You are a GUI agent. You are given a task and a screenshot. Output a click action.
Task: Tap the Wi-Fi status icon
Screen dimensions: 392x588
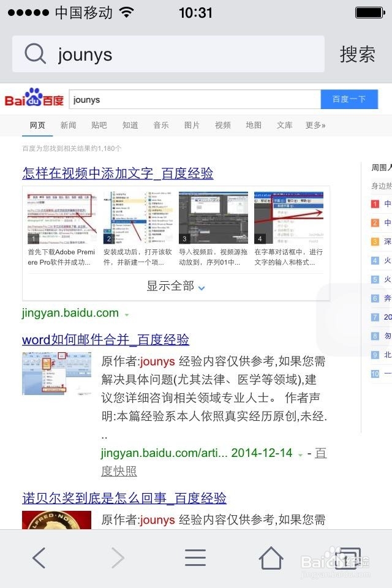(x=127, y=12)
